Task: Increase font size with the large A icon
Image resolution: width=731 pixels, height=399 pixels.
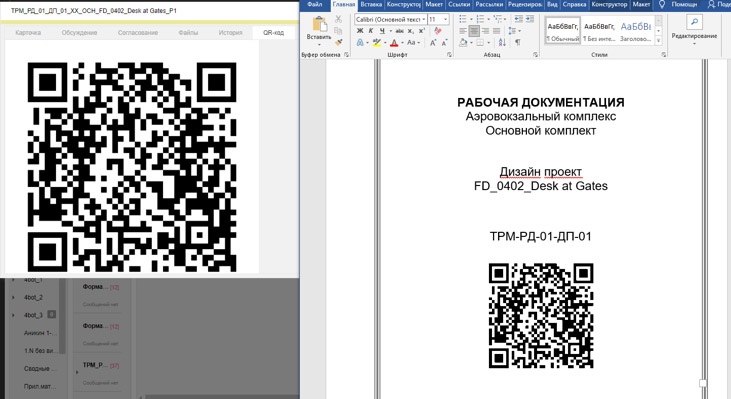Action: point(433,42)
